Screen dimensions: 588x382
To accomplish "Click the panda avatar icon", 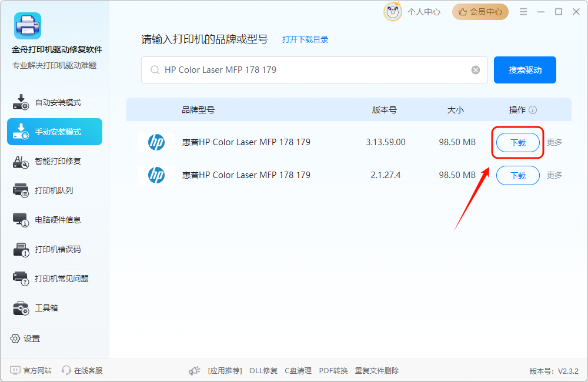I will (393, 12).
